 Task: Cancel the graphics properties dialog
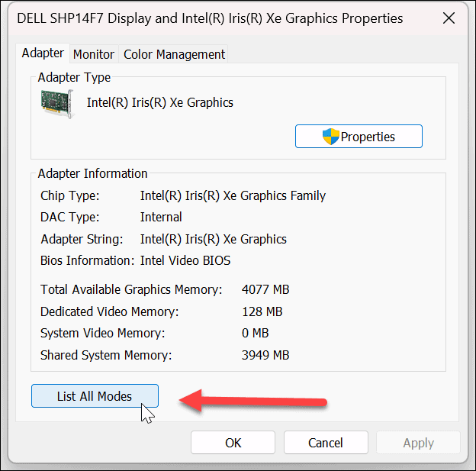click(326, 443)
